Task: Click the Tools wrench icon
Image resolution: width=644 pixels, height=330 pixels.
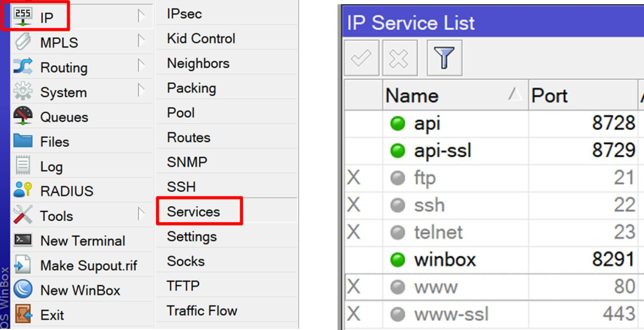Action: tap(23, 215)
